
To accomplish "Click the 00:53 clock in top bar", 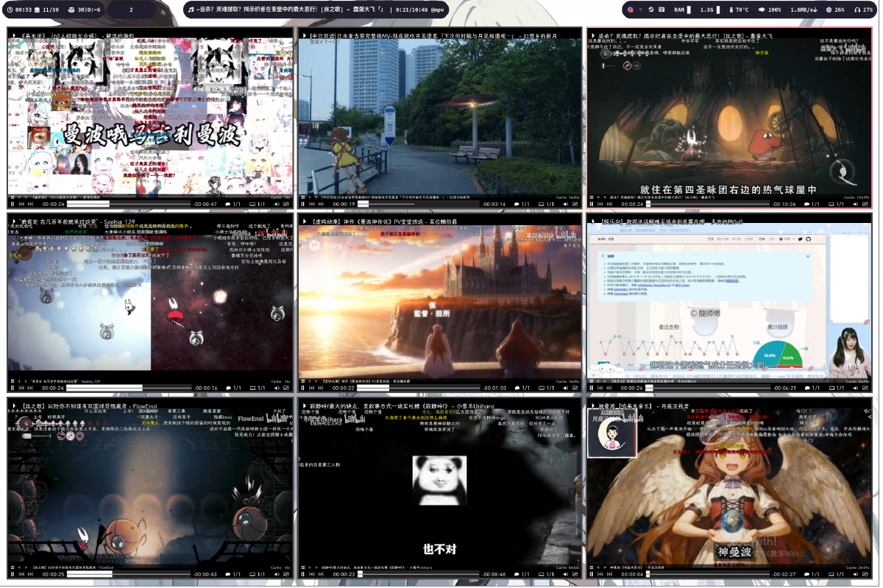I will click(19, 10).
